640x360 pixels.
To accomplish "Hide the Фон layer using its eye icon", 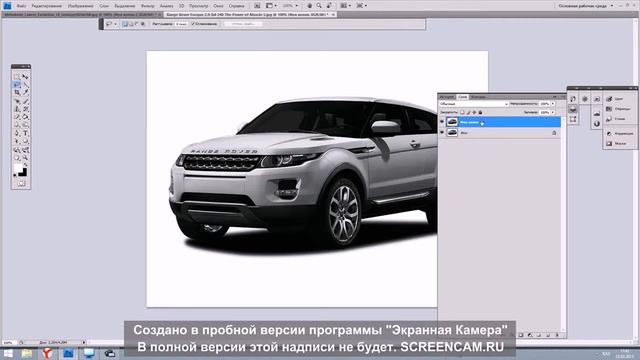I will point(442,132).
